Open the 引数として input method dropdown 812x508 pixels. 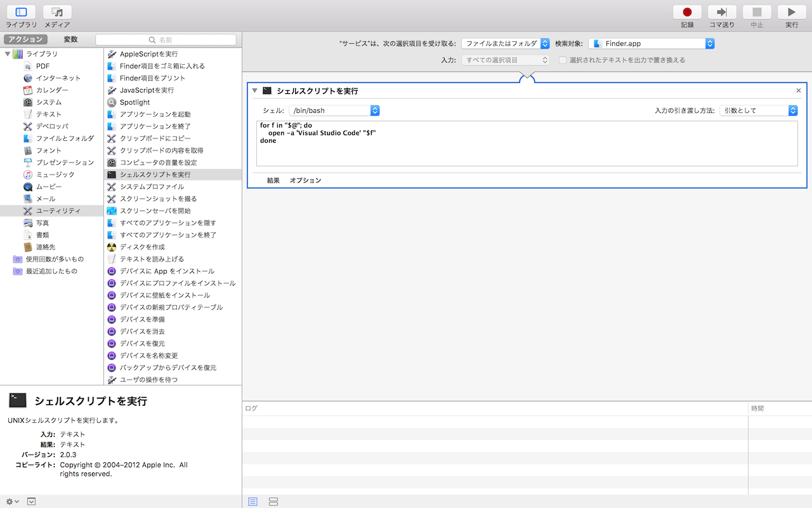[x=758, y=110]
